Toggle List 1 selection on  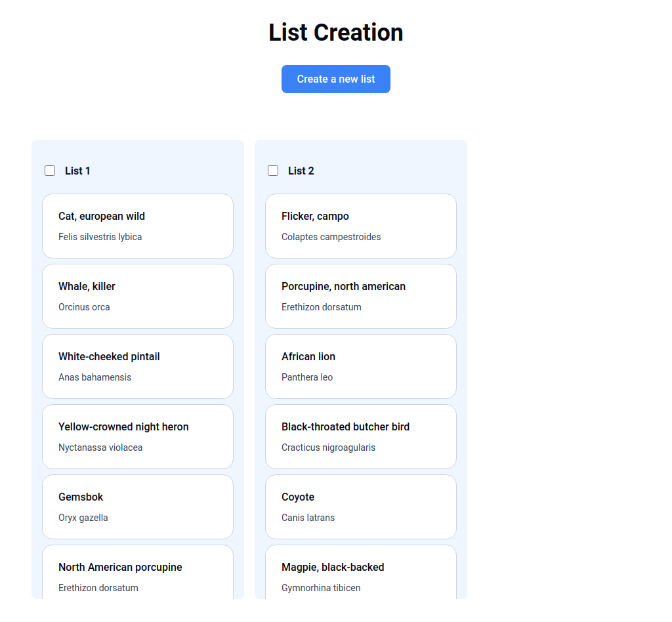50,171
